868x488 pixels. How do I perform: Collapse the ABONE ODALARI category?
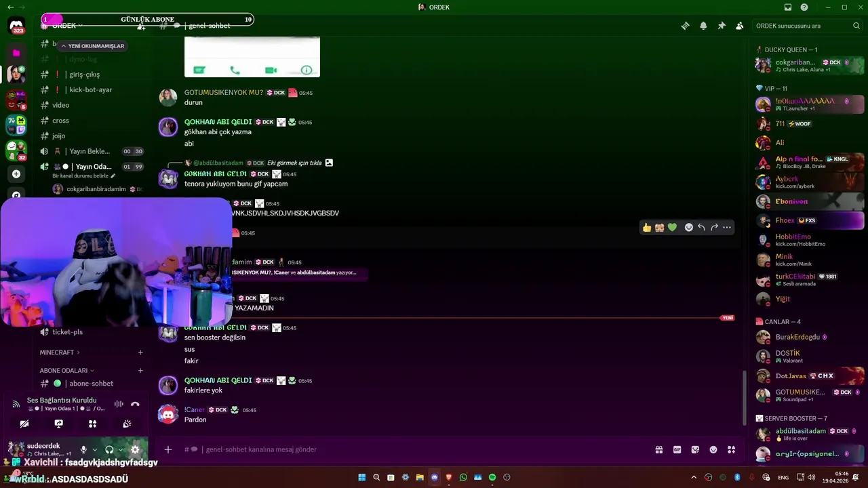click(x=66, y=371)
